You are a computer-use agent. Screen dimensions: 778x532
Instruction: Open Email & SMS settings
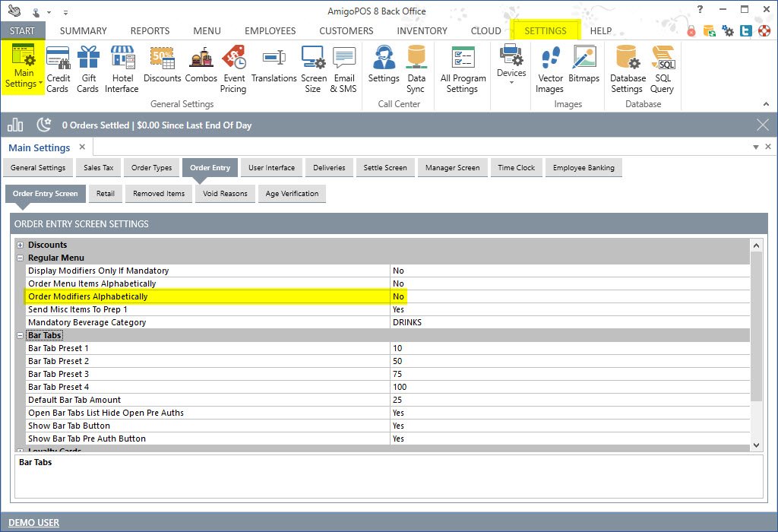pyautogui.click(x=343, y=68)
